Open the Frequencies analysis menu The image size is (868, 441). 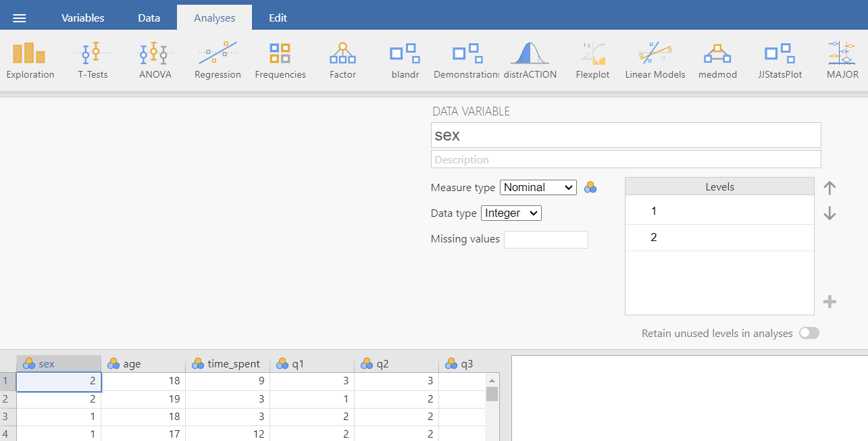[280, 60]
